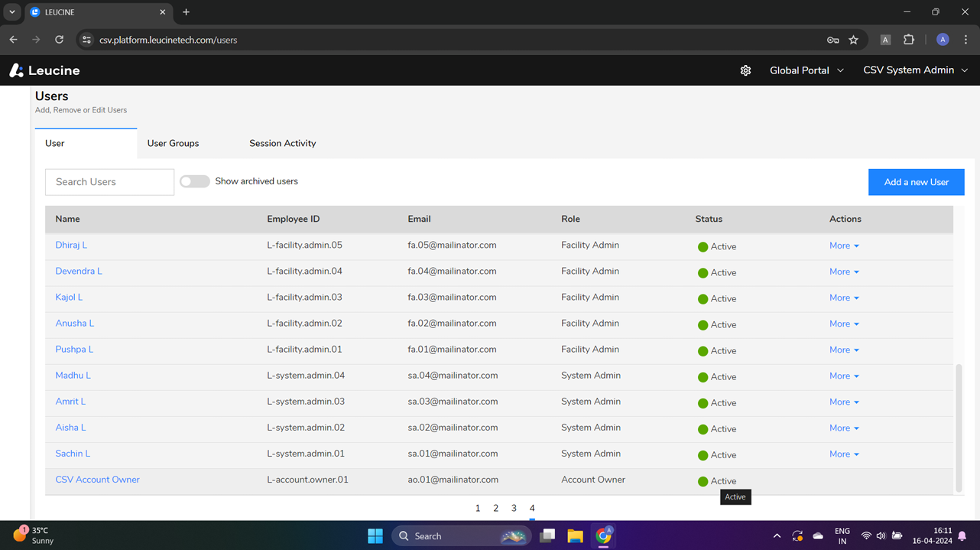
Task: Open the More menu for Dhiraj L
Action: pos(844,246)
